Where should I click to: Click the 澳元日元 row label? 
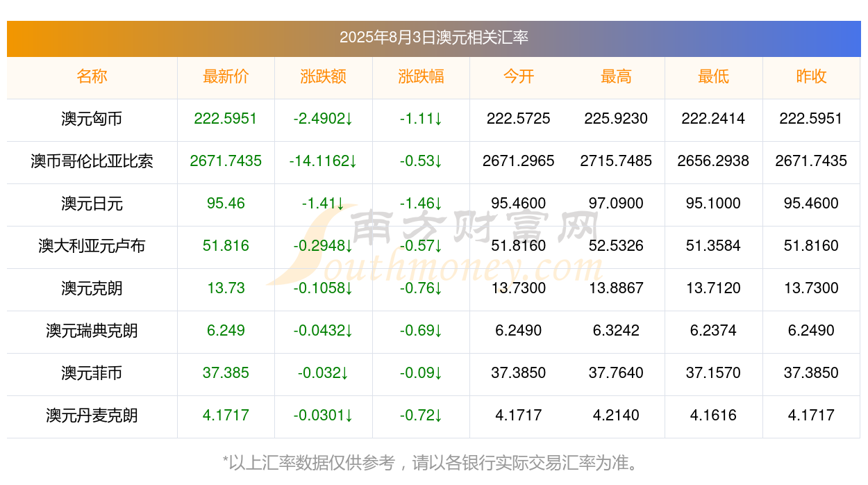click(x=92, y=204)
